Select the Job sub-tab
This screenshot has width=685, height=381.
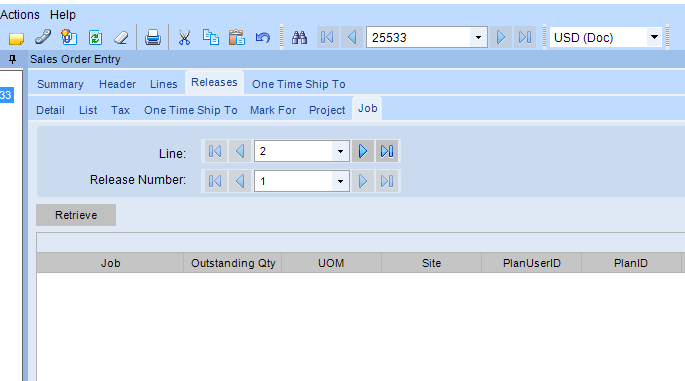pyautogui.click(x=367, y=108)
